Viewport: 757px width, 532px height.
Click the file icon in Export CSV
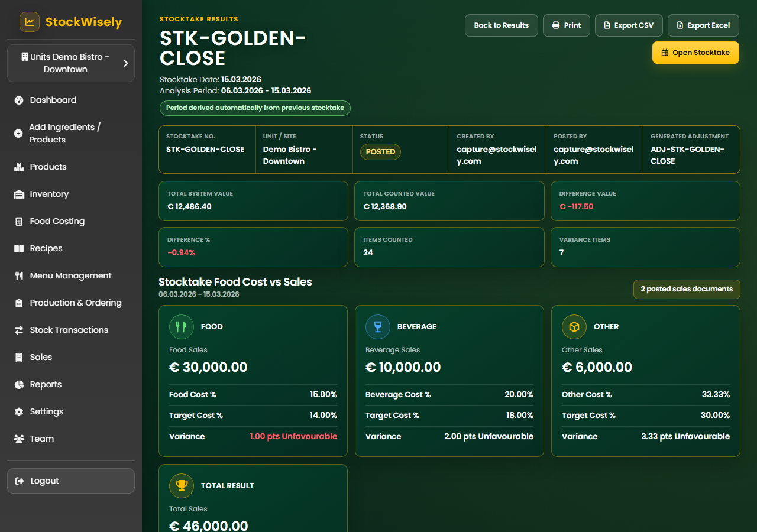pos(607,25)
